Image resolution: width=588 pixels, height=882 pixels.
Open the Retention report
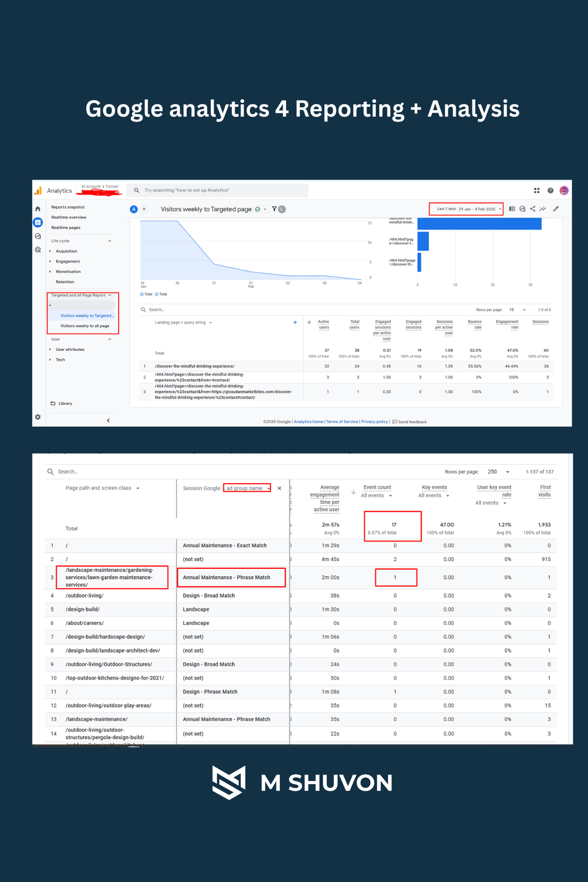65,282
